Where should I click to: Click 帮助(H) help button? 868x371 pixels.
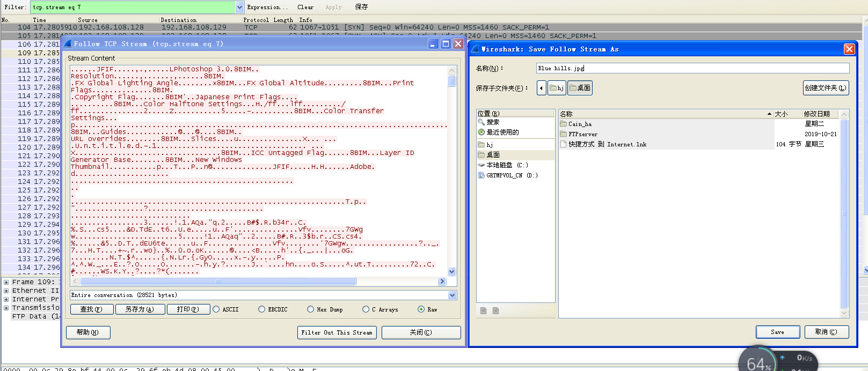(x=88, y=332)
